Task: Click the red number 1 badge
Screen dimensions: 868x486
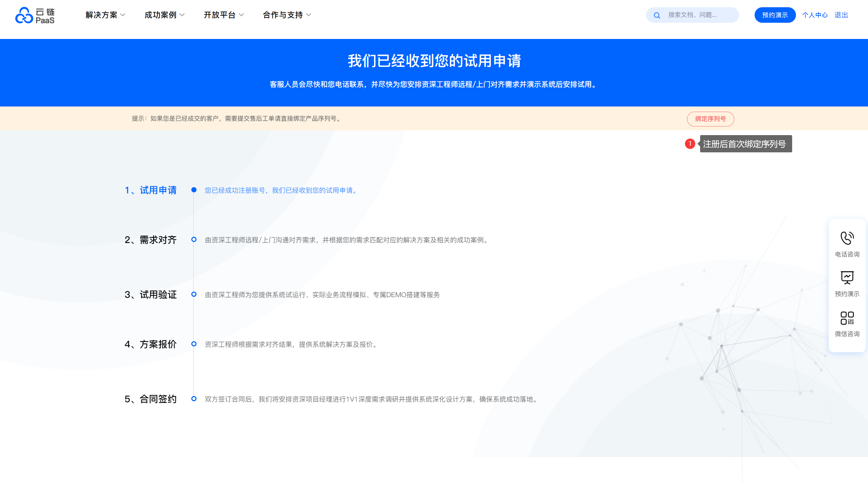Action: [x=690, y=144]
